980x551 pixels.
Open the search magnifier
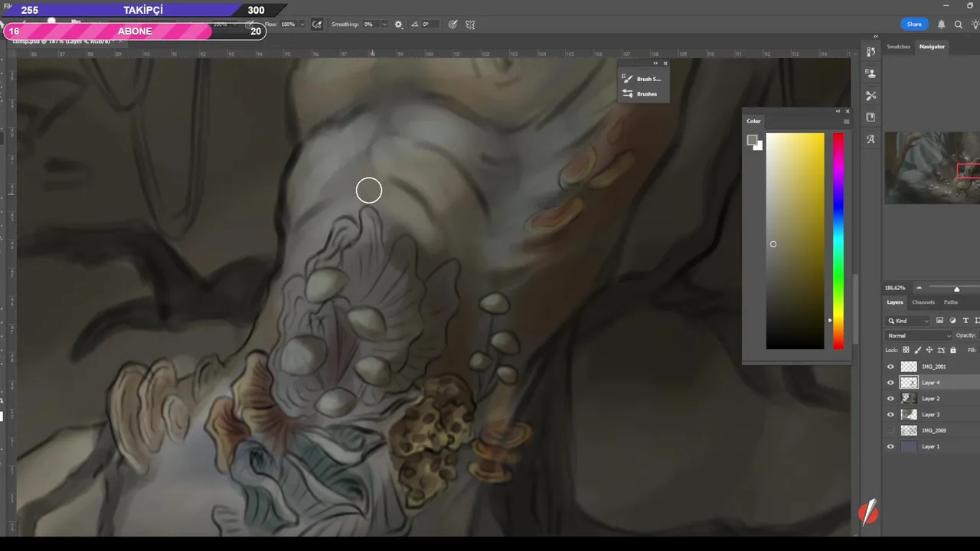click(959, 24)
